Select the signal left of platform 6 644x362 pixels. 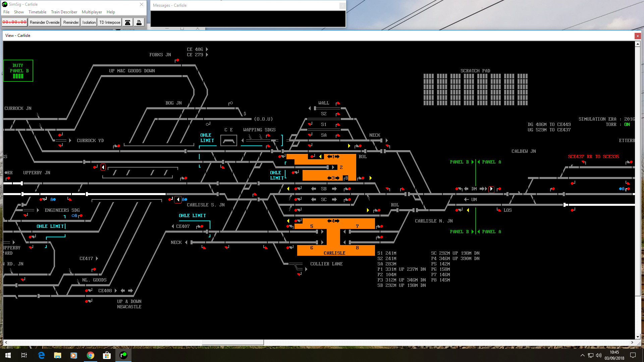click(x=290, y=248)
